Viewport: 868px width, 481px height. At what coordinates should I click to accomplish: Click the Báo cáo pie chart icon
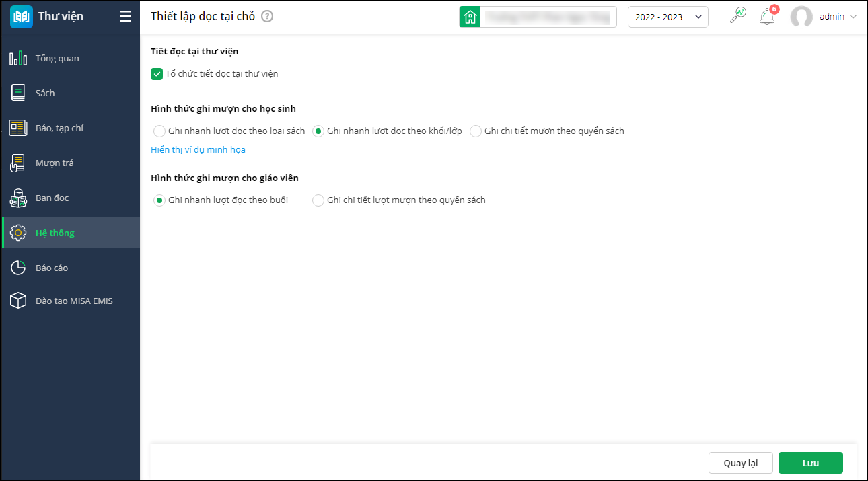(x=18, y=268)
